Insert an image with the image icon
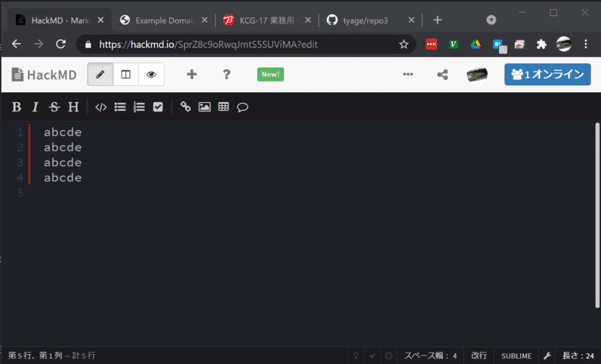The height and width of the screenshot is (364, 601). point(204,106)
